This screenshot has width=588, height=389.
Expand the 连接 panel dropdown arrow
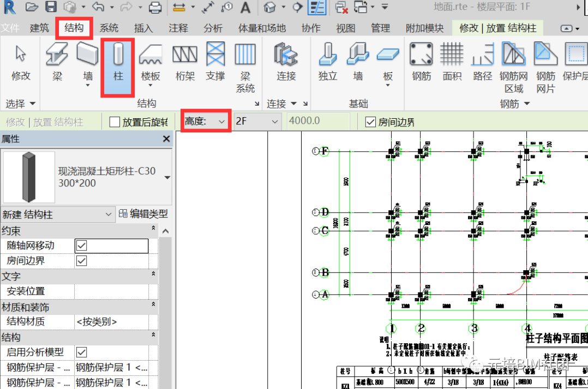[293, 104]
